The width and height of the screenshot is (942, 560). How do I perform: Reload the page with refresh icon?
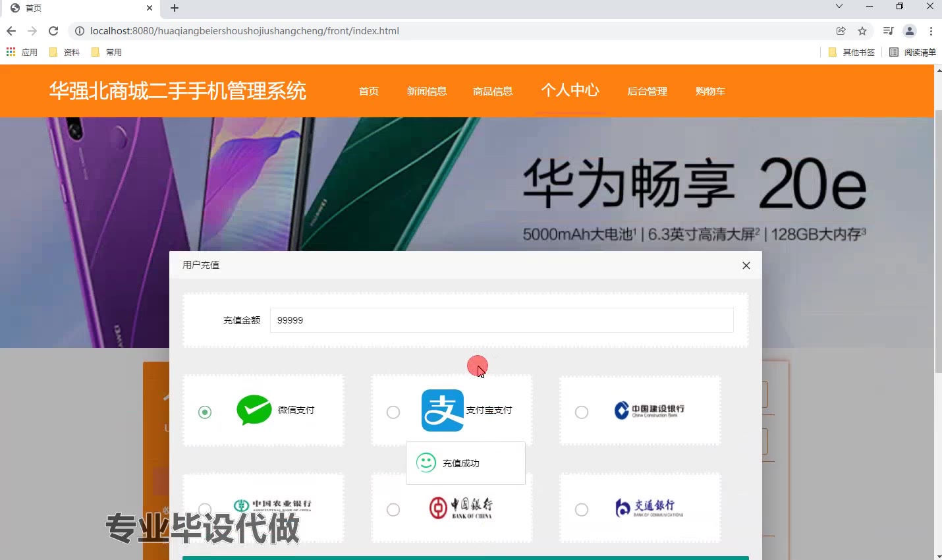53,31
